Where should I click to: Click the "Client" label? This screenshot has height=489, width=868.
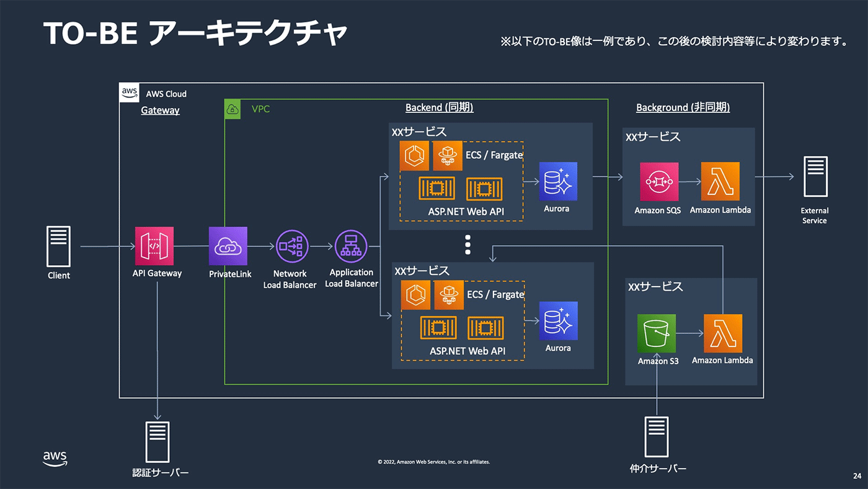(x=59, y=276)
